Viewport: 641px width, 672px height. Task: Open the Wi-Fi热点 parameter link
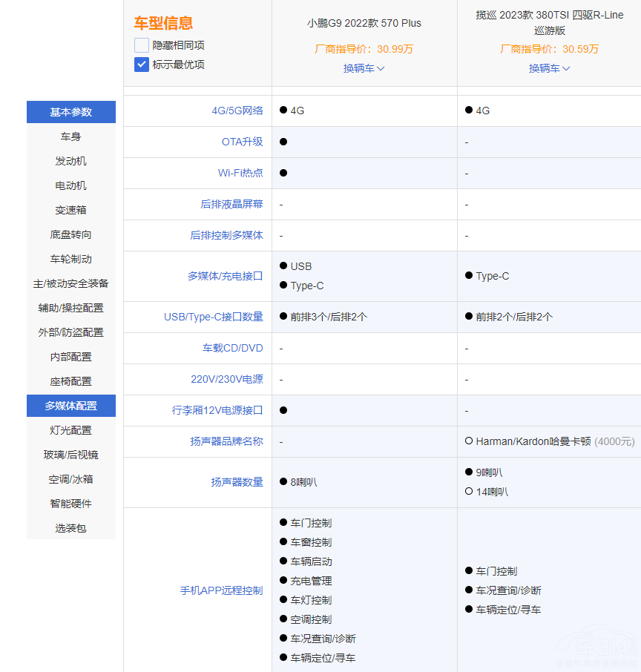240,173
